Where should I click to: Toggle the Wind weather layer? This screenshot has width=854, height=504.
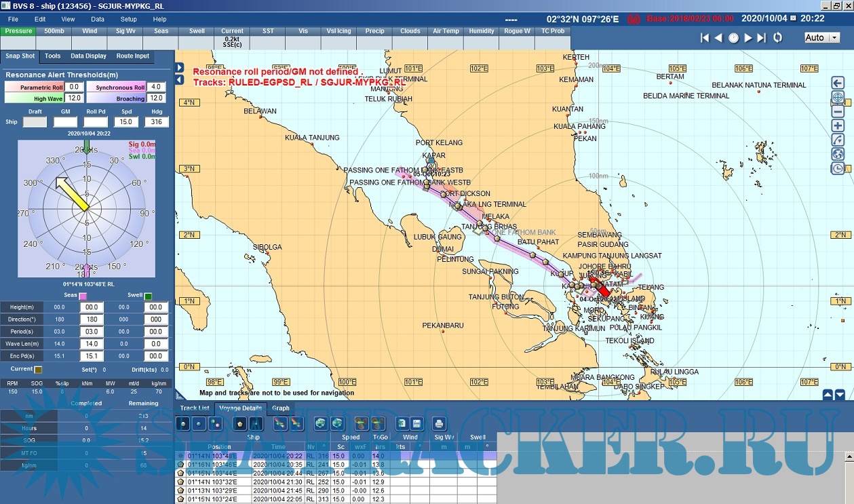tap(90, 31)
